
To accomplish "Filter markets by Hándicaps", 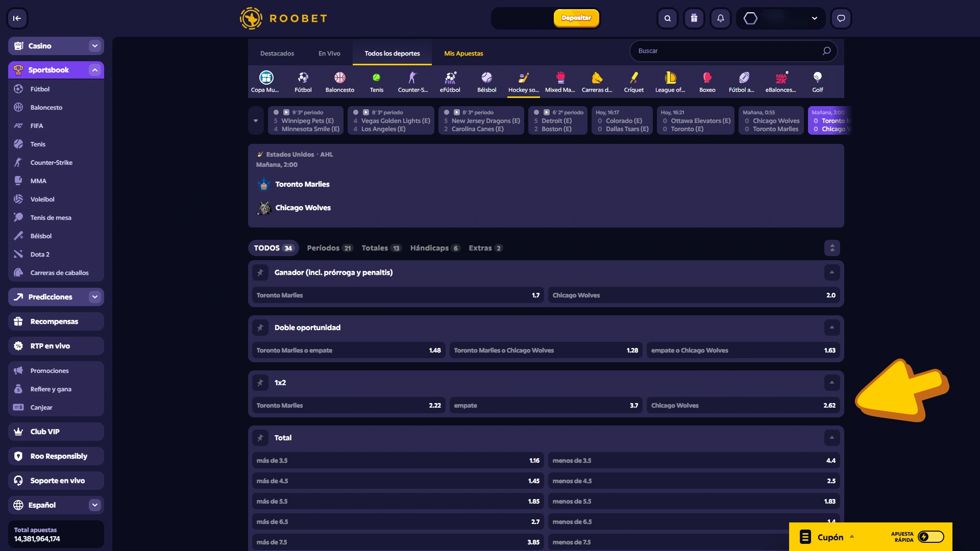I will (435, 248).
